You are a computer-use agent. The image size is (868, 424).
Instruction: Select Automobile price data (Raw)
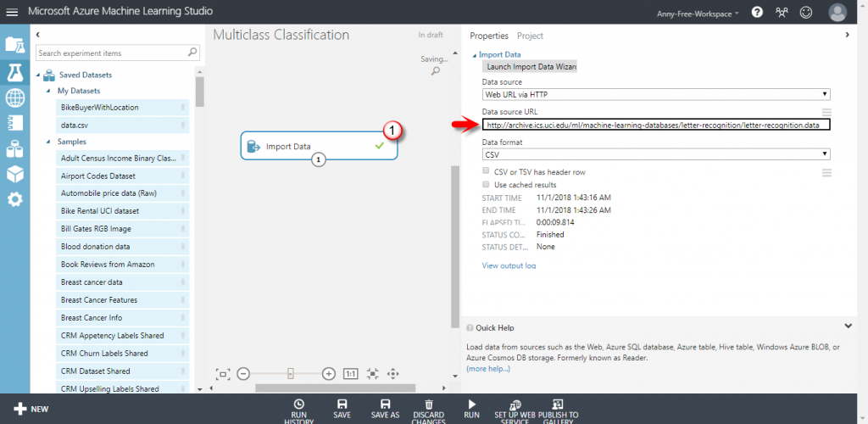[x=122, y=193]
